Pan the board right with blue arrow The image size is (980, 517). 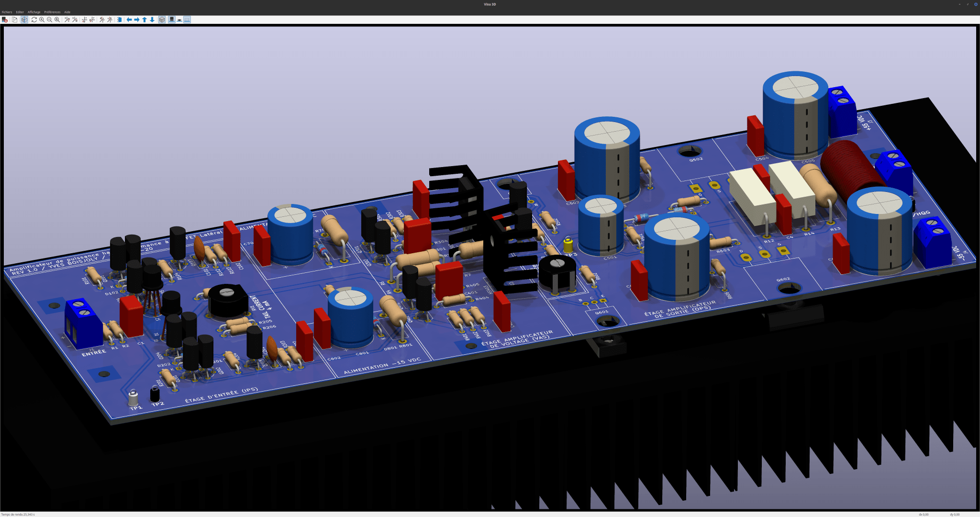pos(137,20)
